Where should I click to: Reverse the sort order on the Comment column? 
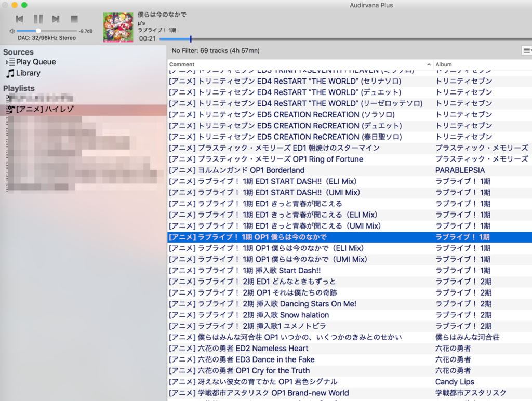429,64
